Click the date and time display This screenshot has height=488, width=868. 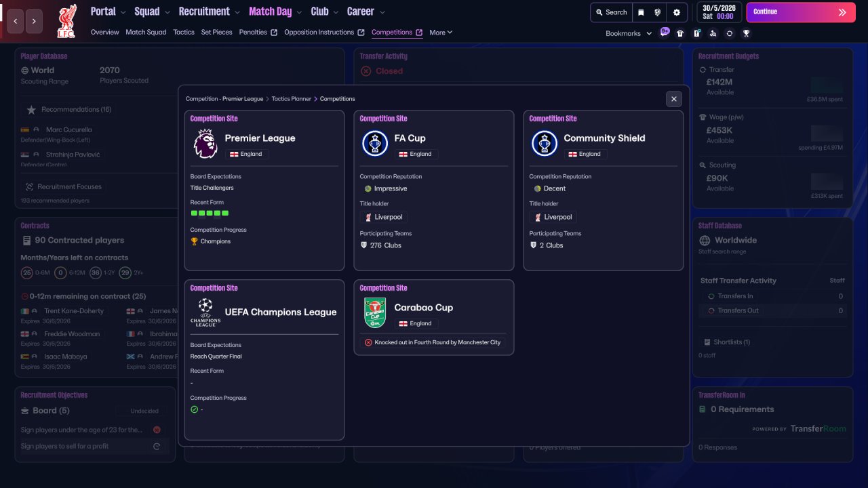(x=719, y=12)
